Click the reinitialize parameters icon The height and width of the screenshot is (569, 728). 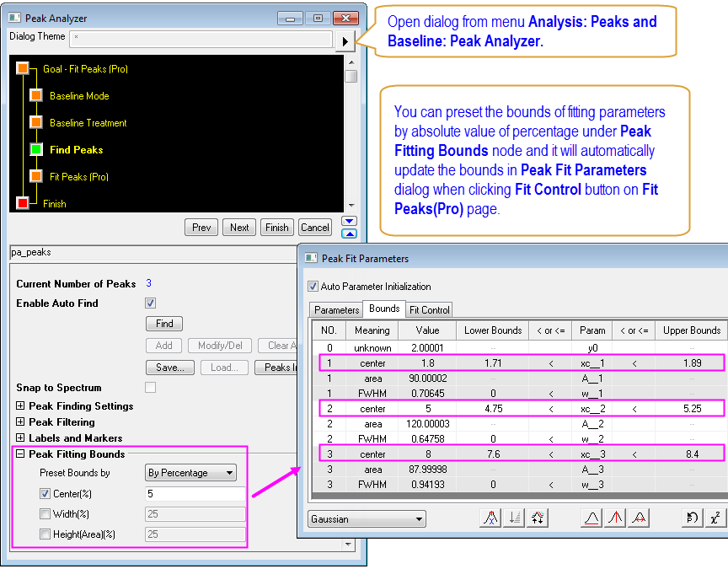pos(692,518)
